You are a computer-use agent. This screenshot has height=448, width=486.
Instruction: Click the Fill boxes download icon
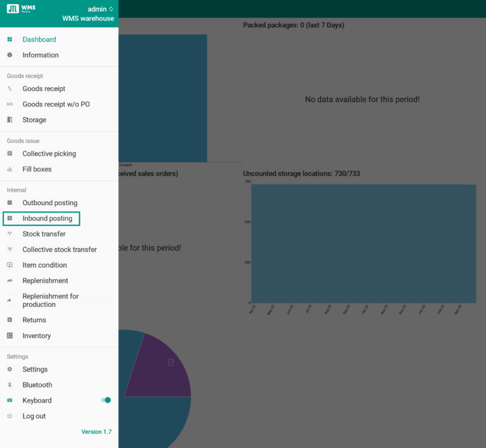pos(9,169)
